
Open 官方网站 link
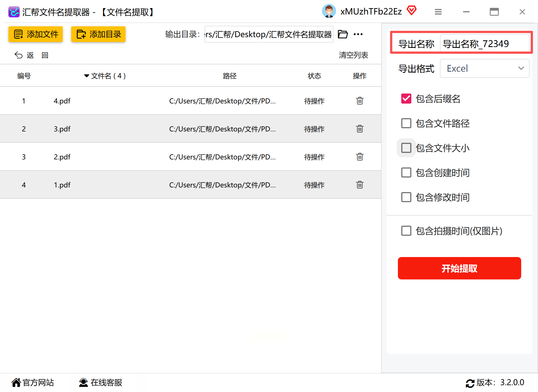[33, 382]
